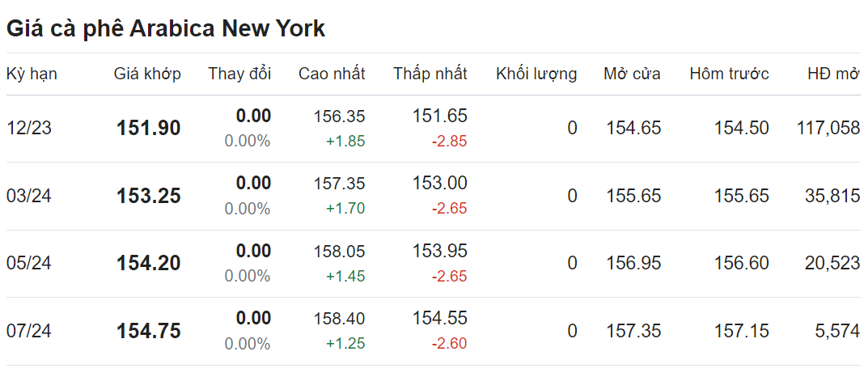Click the 151.90 matched price
This screenshot has width=868, height=377.
coord(148,129)
